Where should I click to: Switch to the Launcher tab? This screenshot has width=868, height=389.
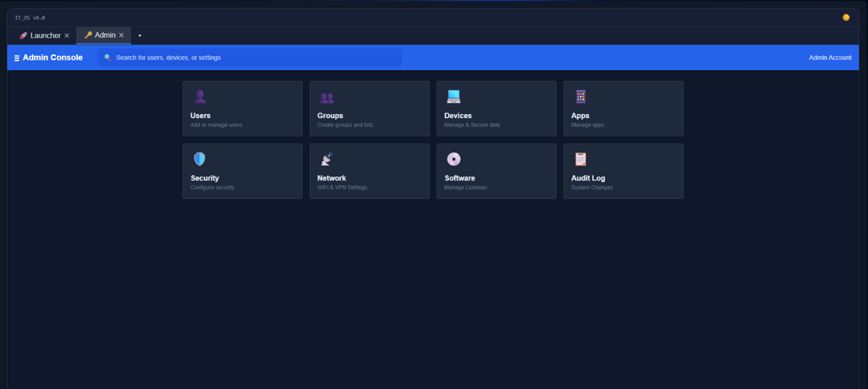click(x=44, y=36)
